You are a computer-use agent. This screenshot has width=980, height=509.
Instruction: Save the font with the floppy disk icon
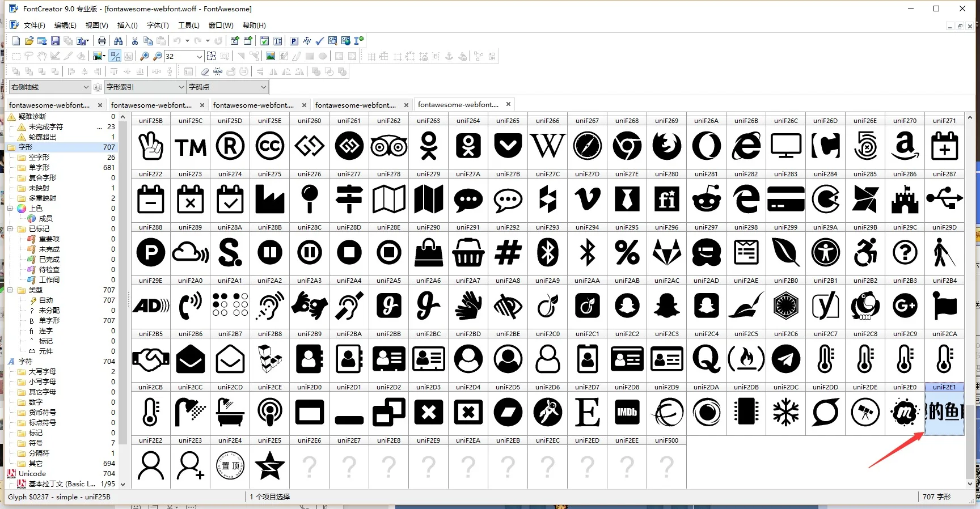[55, 41]
